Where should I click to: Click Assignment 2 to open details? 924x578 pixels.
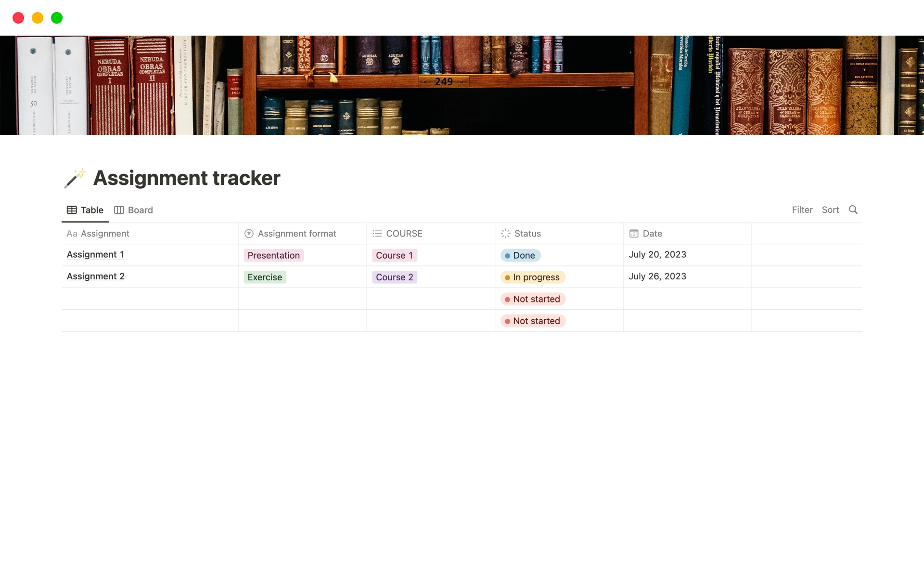95,276
